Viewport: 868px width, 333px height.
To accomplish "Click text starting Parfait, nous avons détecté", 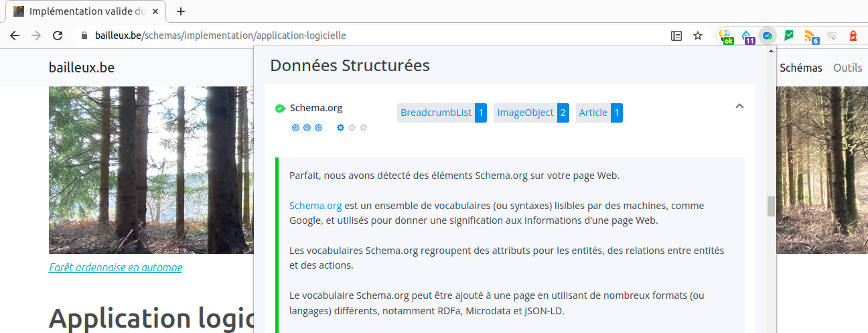I will point(455,176).
